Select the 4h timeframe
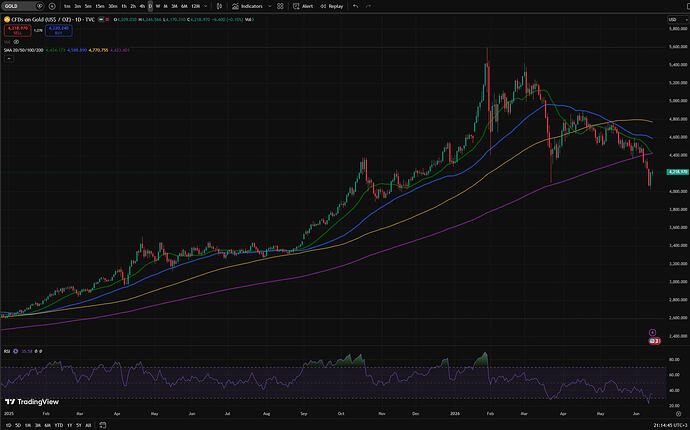The image size is (690, 430). 142,6
